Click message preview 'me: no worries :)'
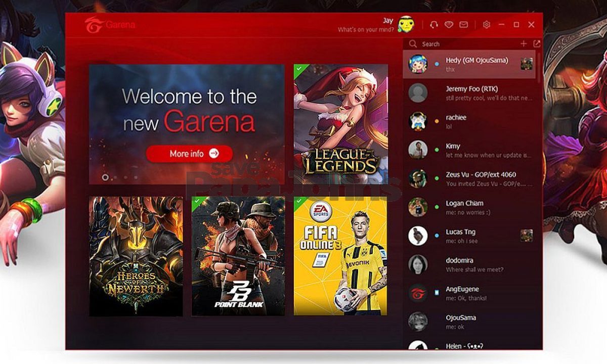 [468, 212]
